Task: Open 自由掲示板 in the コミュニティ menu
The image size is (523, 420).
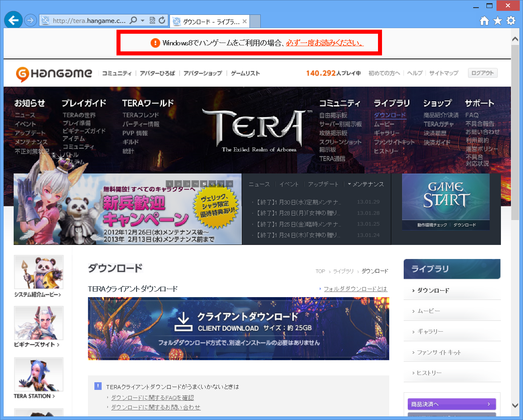Action: [333, 115]
